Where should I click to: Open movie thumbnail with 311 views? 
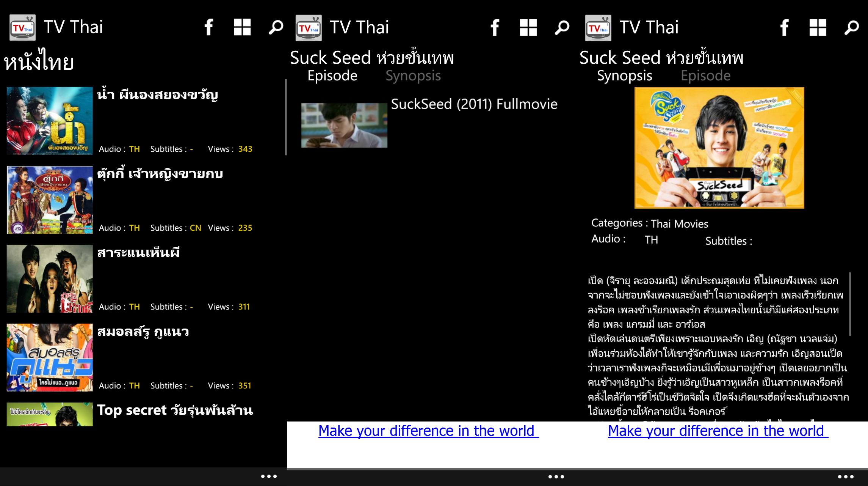pyautogui.click(x=50, y=278)
